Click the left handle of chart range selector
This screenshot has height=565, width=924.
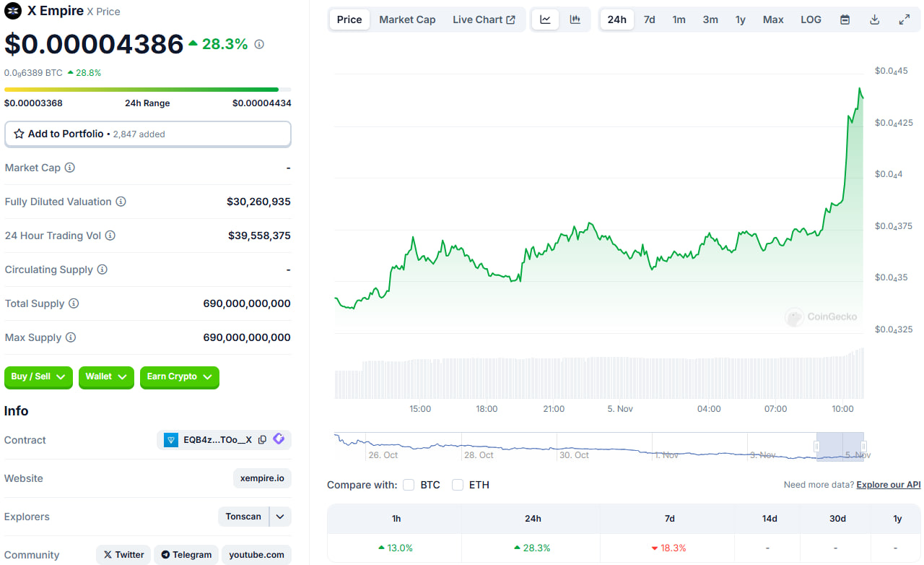click(x=817, y=447)
